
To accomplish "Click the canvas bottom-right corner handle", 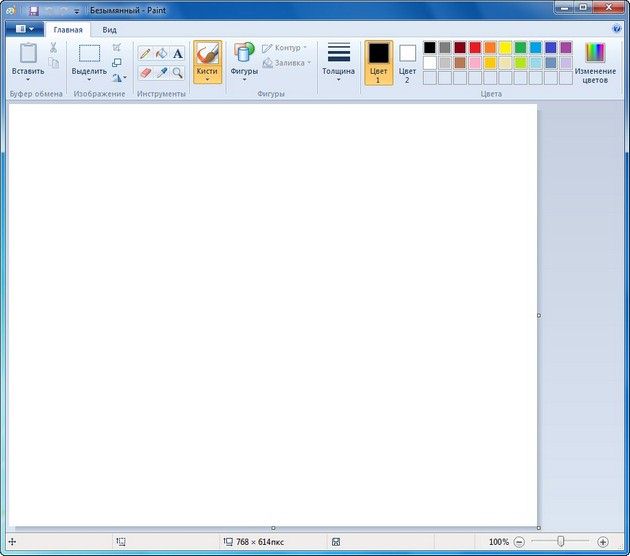I will [539, 528].
